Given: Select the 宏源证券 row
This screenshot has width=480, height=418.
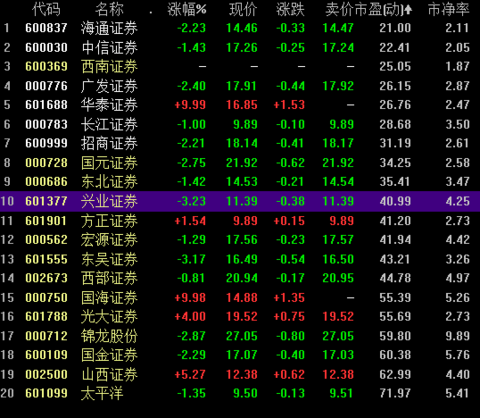Looking at the screenshot, I should [240, 240].
